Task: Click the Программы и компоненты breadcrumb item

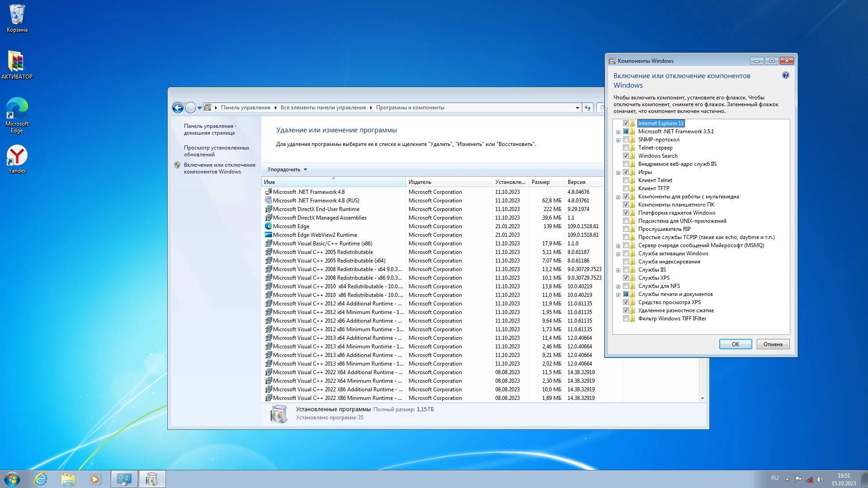Action: point(410,108)
